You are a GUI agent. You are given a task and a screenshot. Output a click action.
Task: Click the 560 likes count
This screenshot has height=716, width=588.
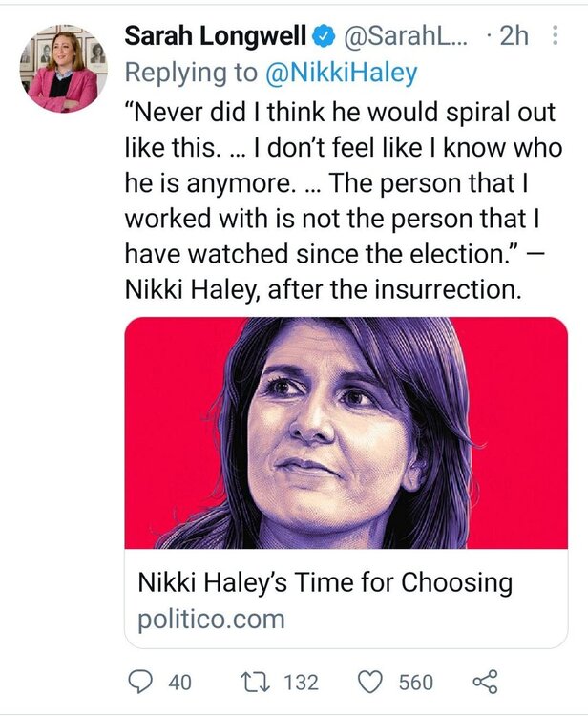point(416,683)
